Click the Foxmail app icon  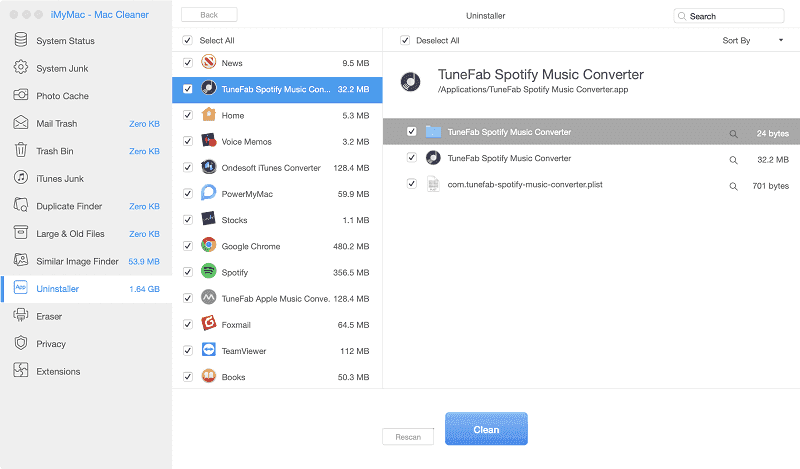coord(208,324)
